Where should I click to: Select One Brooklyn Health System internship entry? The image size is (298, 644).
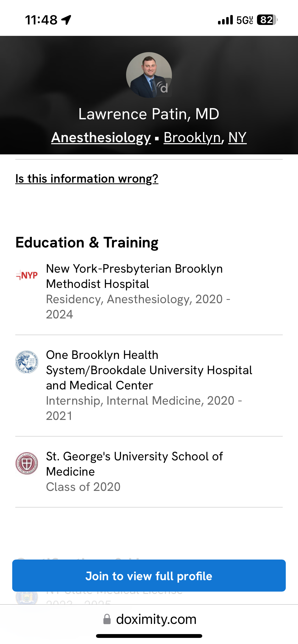point(149,385)
